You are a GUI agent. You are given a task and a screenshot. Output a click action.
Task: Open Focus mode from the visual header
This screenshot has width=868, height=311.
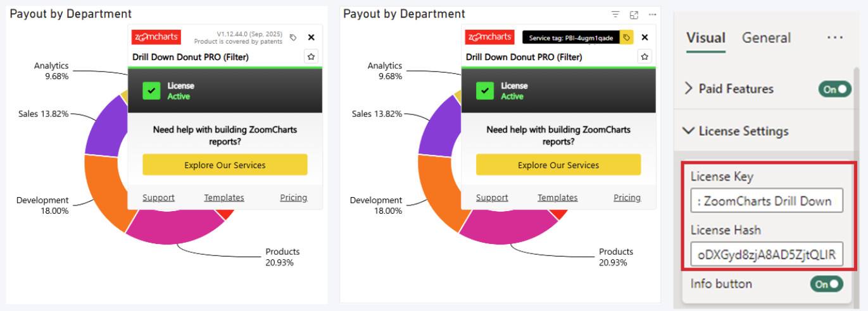[634, 15]
